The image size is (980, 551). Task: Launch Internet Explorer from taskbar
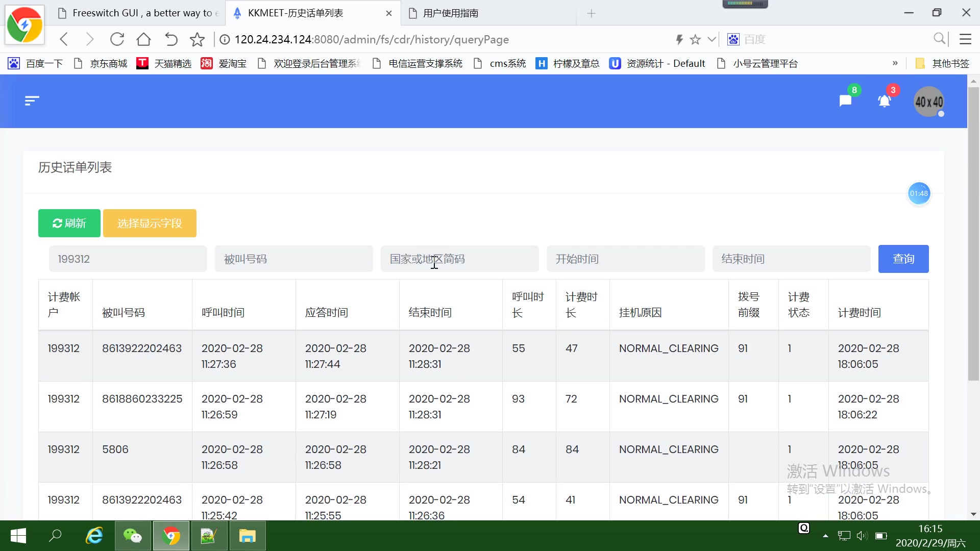coord(94,536)
